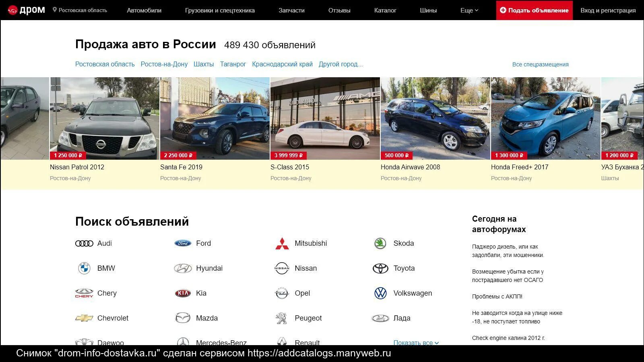Expand brands list with Показать все
644x362 pixels.
[x=416, y=342]
